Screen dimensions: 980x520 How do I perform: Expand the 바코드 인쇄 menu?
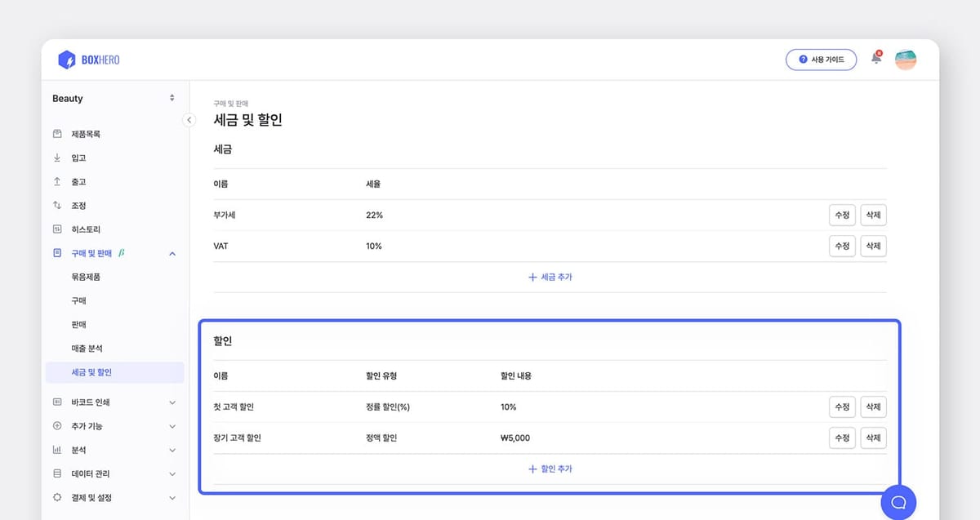tap(171, 402)
